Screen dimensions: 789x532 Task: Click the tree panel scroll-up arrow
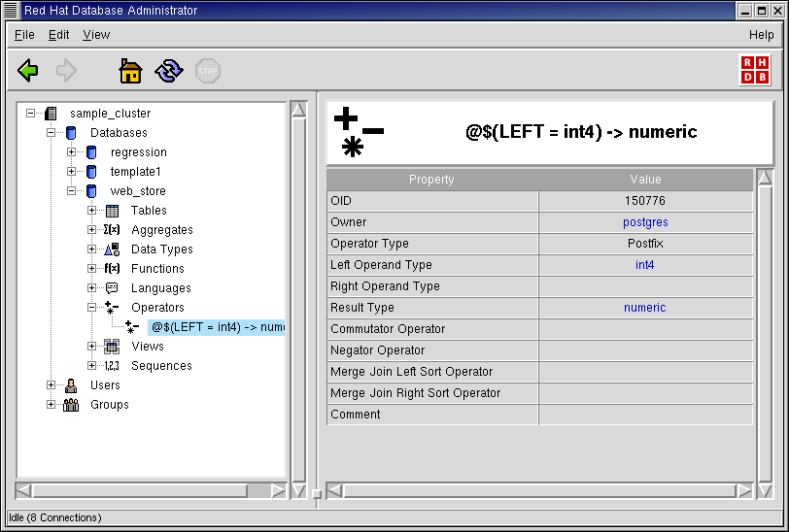[x=298, y=110]
